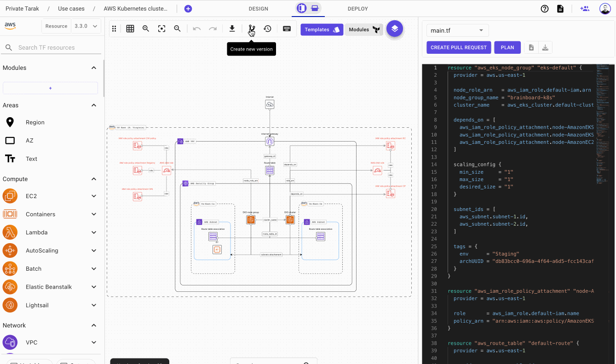Click the download diagram arrow icon

(232, 29)
